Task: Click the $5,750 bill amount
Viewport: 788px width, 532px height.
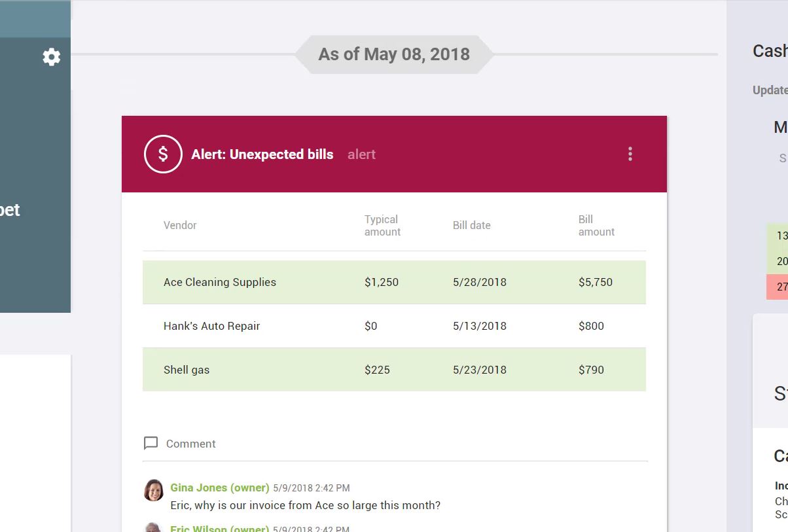Action: click(x=596, y=282)
